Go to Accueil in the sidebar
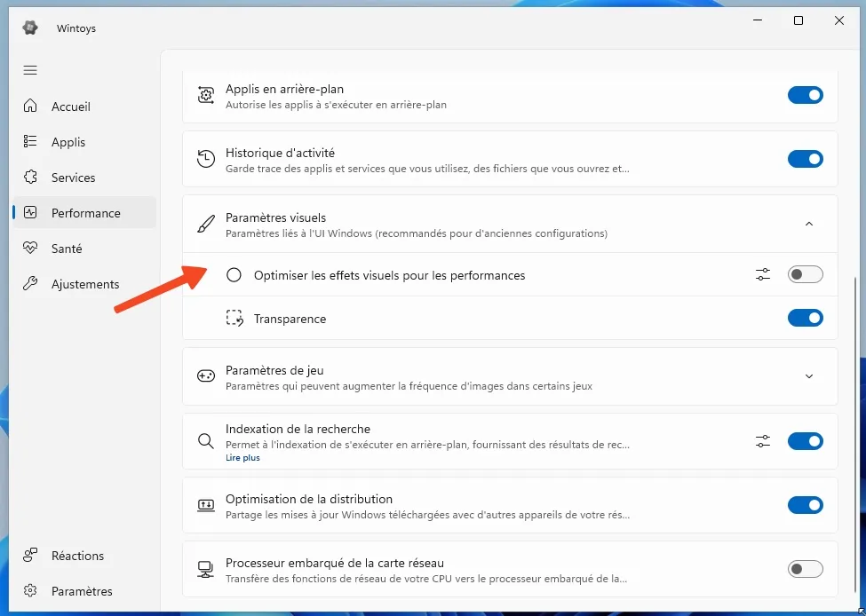Screen dimensions: 866x616 71,107
